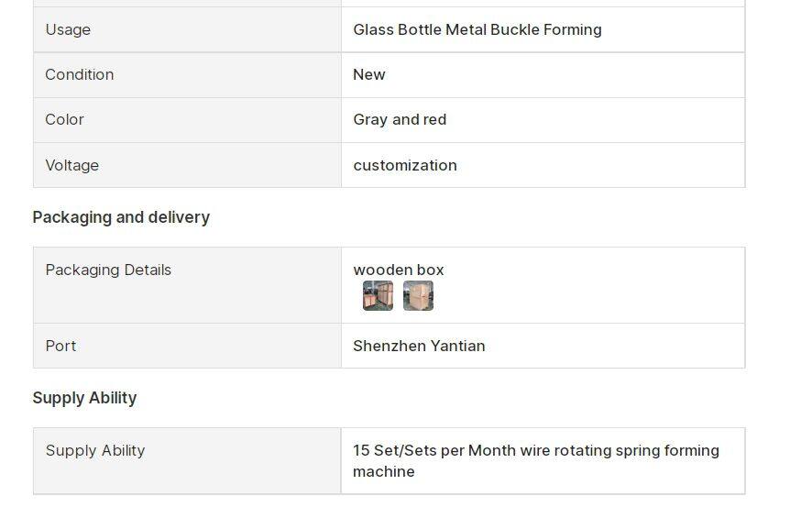The height and width of the screenshot is (507, 812).
Task: Click the '15 Set/Sets per Month' supply text
Action: pyautogui.click(x=434, y=450)
